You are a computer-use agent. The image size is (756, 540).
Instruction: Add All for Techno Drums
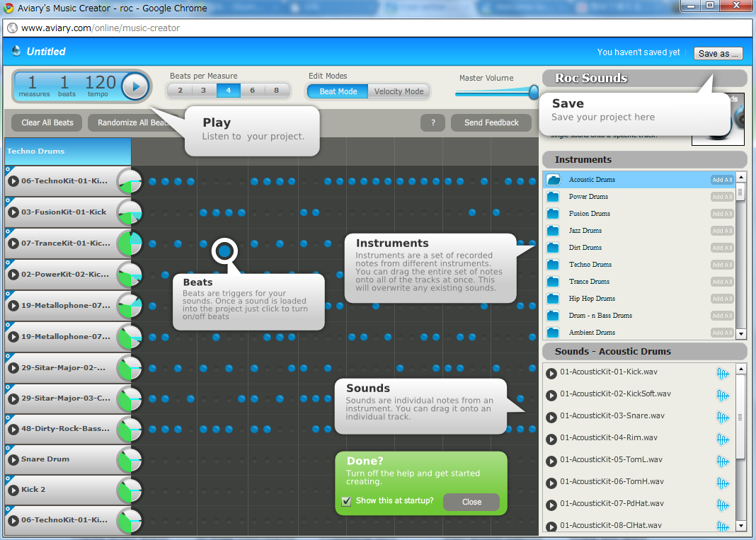(722, 265)
